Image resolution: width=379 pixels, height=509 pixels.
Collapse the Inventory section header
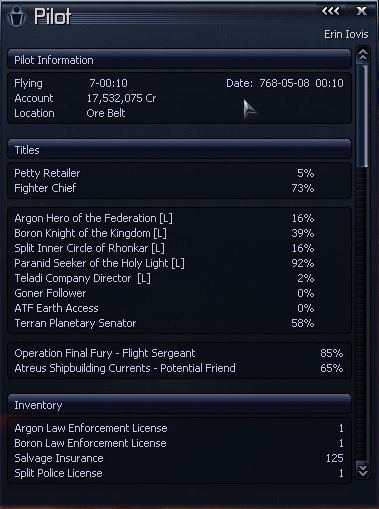click(x=179, y=405)
